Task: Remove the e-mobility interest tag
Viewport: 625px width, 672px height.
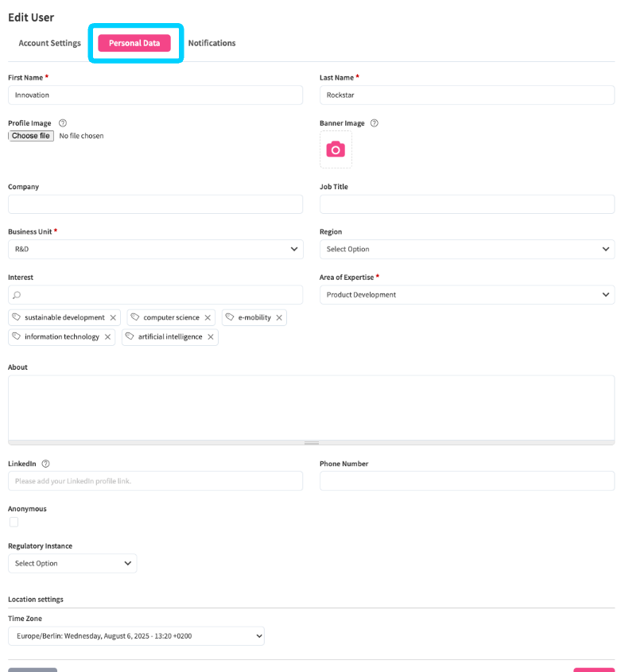Action: pyautogui.click(x=278, y=317)
